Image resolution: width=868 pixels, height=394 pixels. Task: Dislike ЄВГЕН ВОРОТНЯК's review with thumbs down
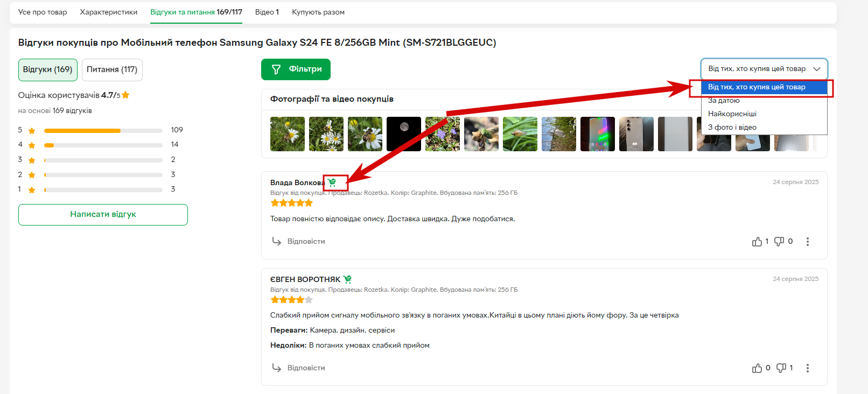pyautogui.click(x=781, y=368)
